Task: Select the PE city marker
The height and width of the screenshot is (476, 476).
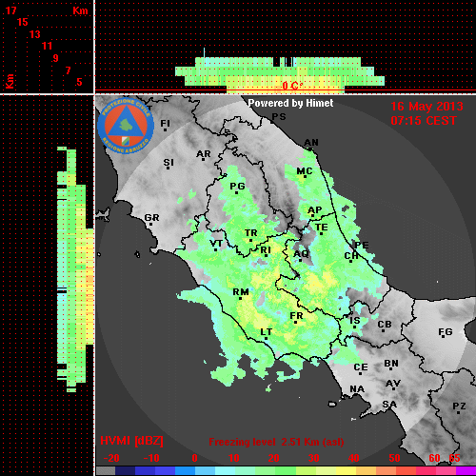Action: point(362,245)
